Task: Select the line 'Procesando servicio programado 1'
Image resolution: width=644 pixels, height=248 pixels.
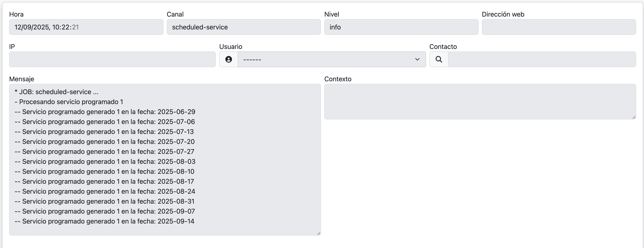Action: (69, 102)
